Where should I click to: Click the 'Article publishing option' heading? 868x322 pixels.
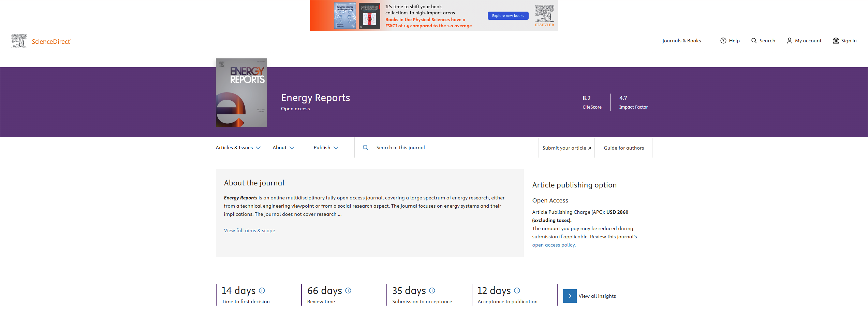574,185
